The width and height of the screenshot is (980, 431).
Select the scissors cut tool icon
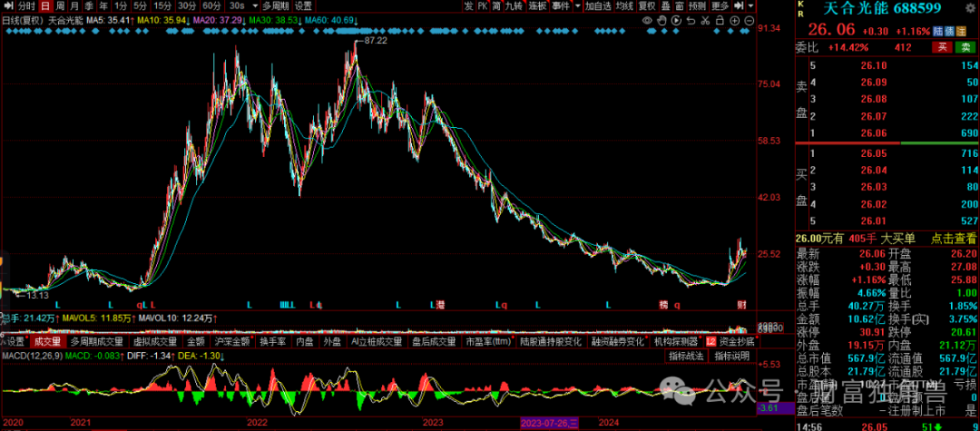click(x=705, y=21)
